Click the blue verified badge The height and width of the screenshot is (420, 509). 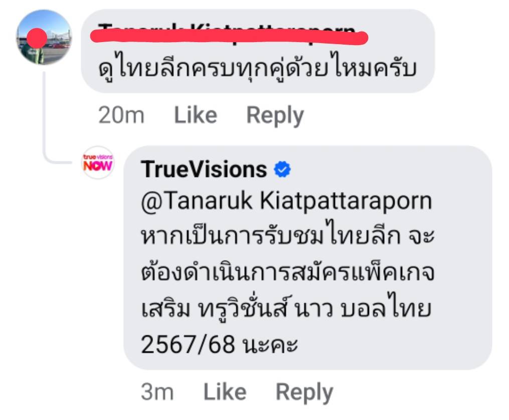click(x=282, y=169)
